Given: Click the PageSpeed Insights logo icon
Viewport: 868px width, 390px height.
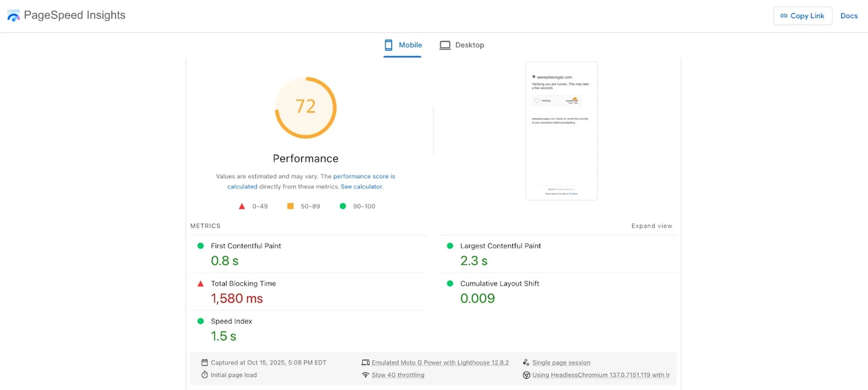Looking at the screenshot, I should (x=14, y=16).
